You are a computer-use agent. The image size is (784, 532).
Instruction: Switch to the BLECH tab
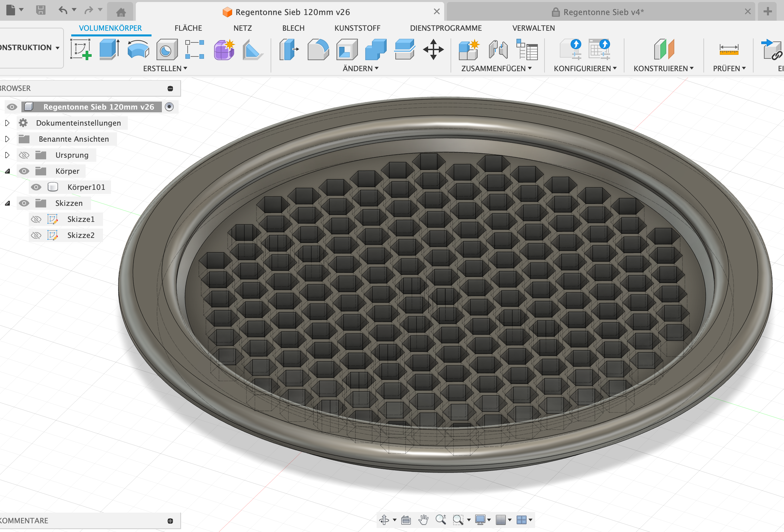point(293,28)
